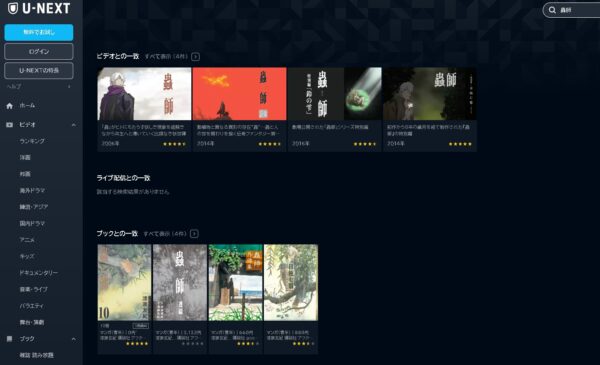Click star rating under volume 10 book
The image size is (600, 365).
137,344
